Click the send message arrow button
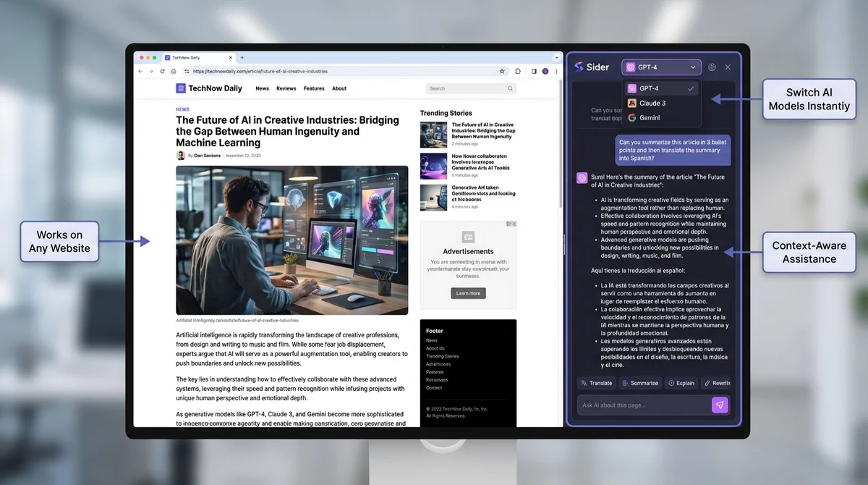Screen dimensions: 868x485 pyautogui.click(x=718, y=405)
